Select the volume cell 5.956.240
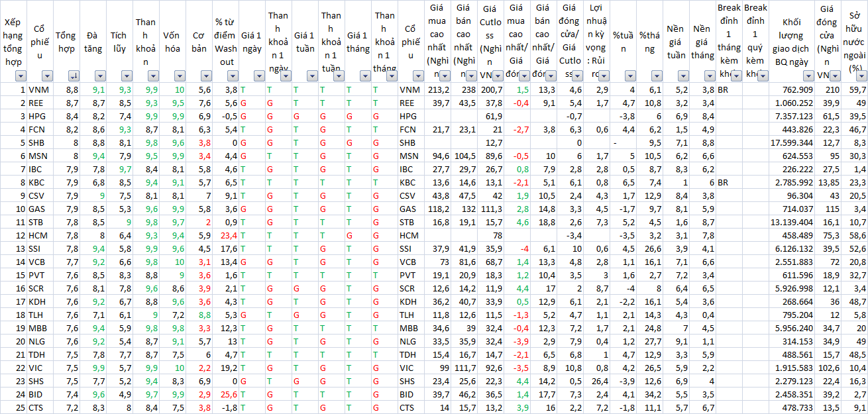Viewport: 868px width, 414px height. click(792, 328)
